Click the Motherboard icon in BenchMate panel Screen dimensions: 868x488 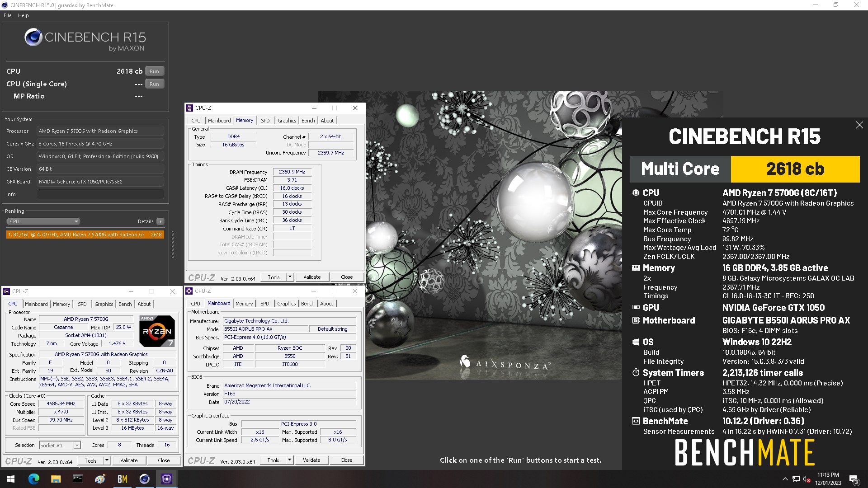(636, 320)
